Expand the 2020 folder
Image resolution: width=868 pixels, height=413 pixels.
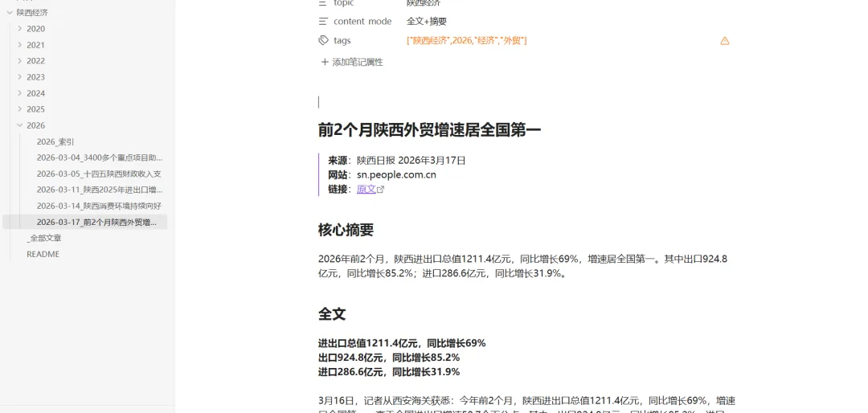pyautogui.click(x=20, y=28)
